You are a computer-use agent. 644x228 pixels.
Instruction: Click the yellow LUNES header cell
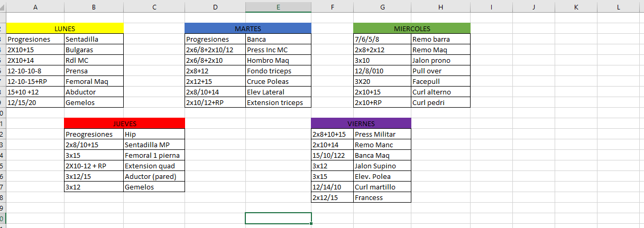click(x=65, y=28)
